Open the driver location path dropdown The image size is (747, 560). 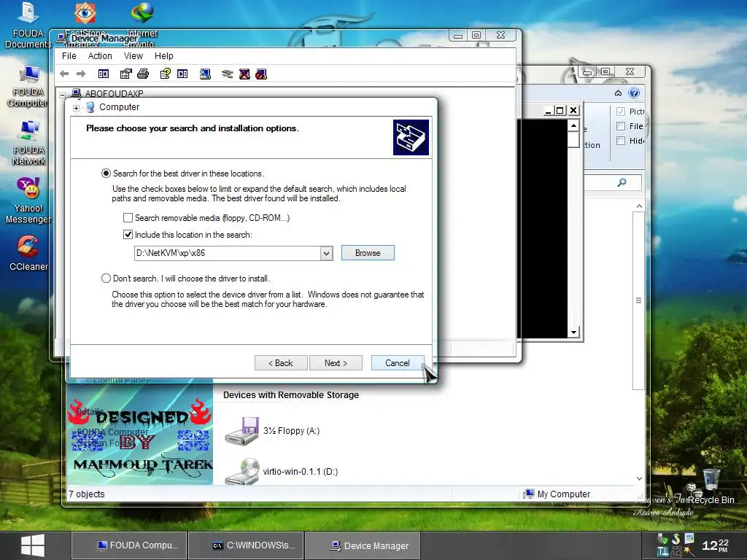(x=326, y=253)
